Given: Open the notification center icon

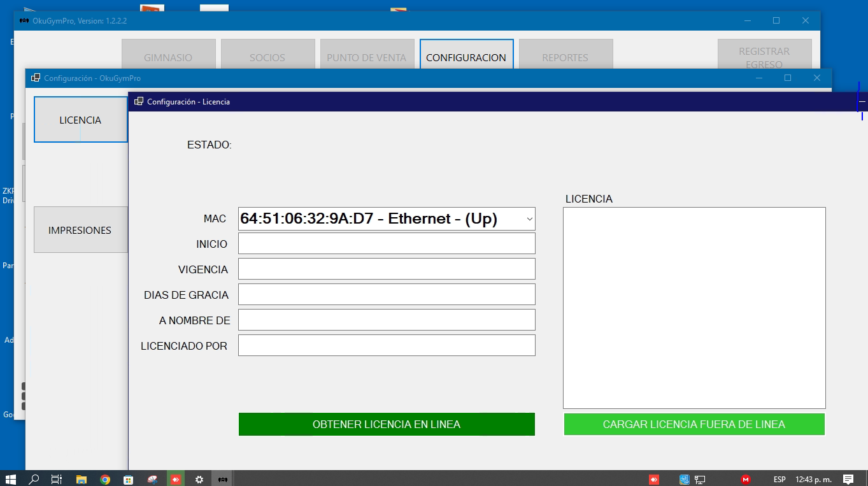Looking at the screenshot, I should tap(848, 479).
